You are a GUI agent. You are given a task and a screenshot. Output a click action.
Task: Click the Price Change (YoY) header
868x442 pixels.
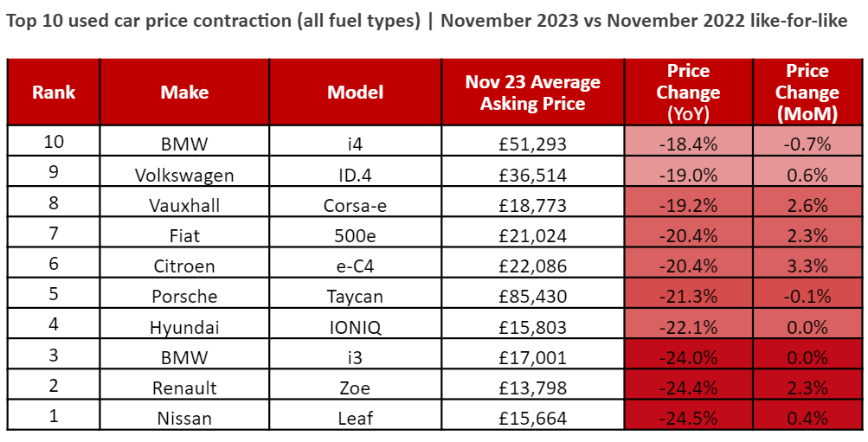click(x=688, y=93)
